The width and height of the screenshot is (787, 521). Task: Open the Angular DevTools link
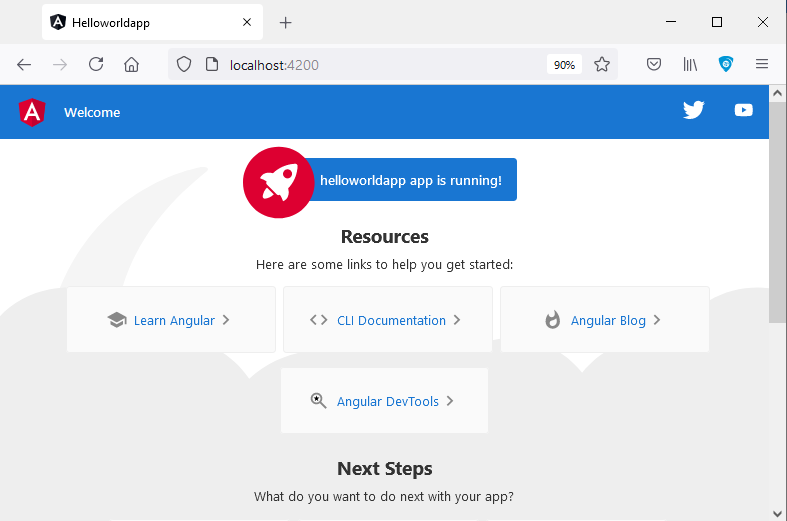[x=387, y=402]
